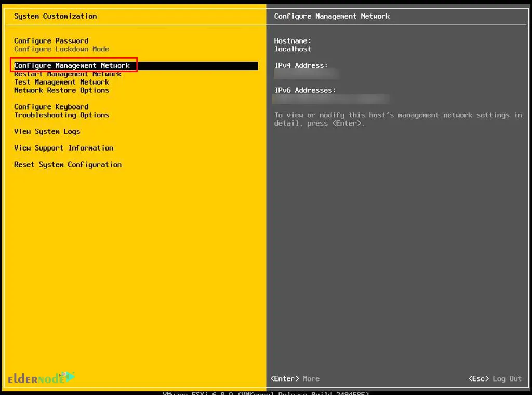Select Configure Password option
The image size is (532, 395).
(50, 40)
